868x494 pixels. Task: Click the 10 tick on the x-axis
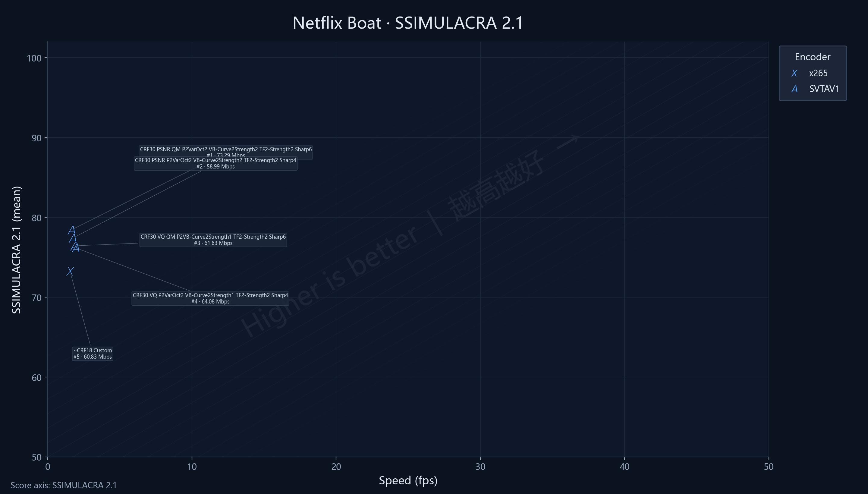click(192, 467)
